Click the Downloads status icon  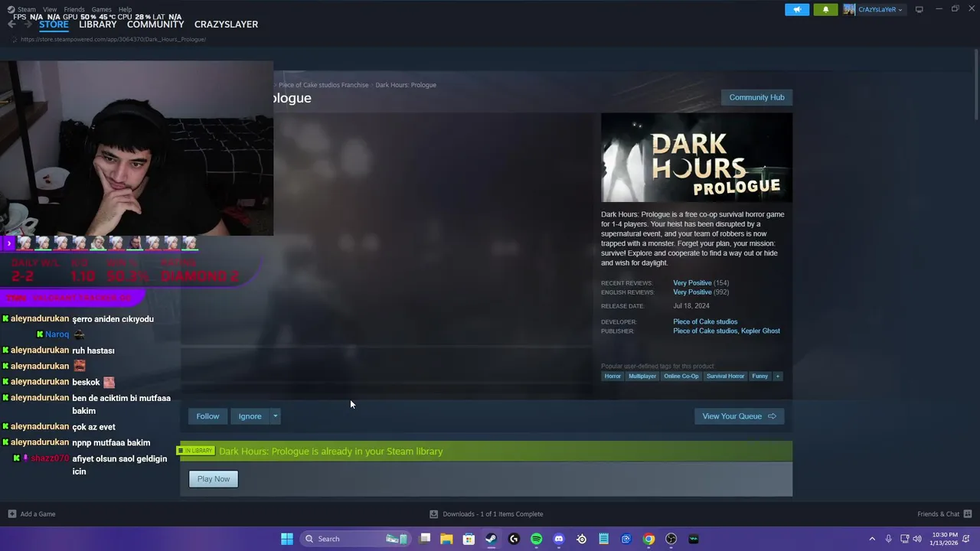tap(433, 514)
